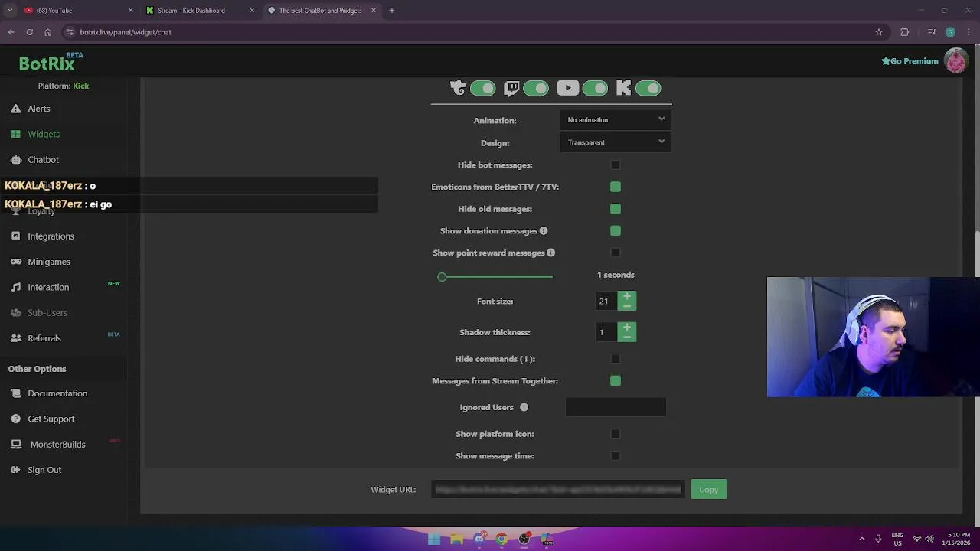
Task: Open the Chatbot robot icon in sidebar
Action: point(16,159)
